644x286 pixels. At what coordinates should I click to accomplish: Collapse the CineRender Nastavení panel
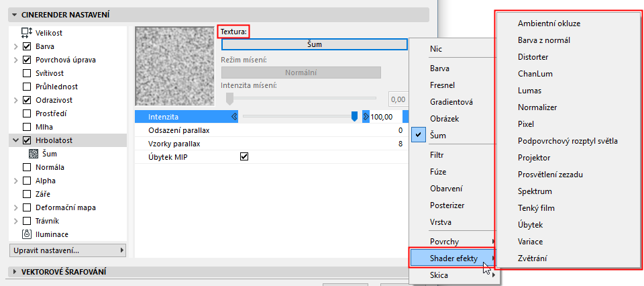15,15
